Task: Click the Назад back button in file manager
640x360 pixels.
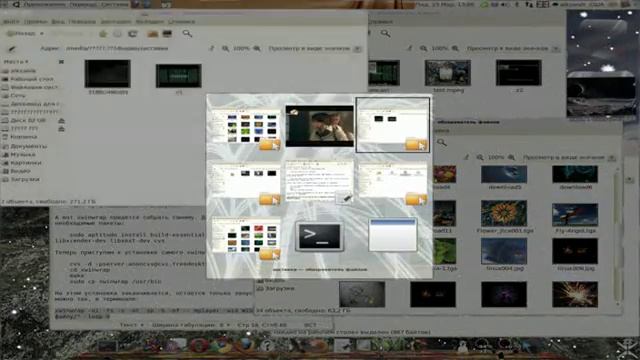Action: [21, 33]
